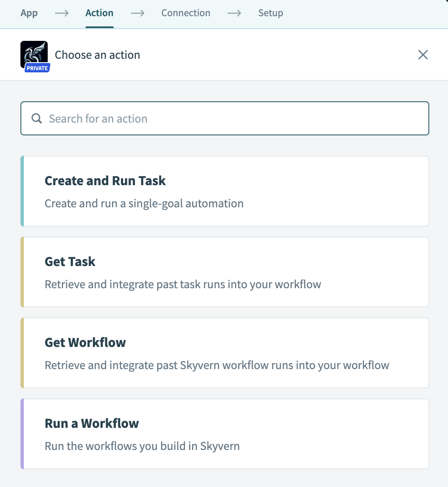448x487 pixels.
Task: Select the Create and Run Task action
Action: pyautogui.click(x=224, y=191)
